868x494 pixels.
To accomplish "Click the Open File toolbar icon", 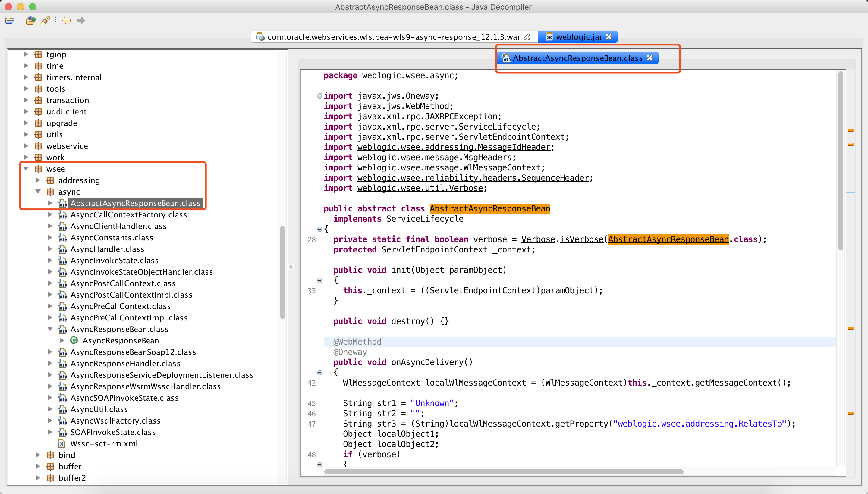I will (x=10, y=21).
